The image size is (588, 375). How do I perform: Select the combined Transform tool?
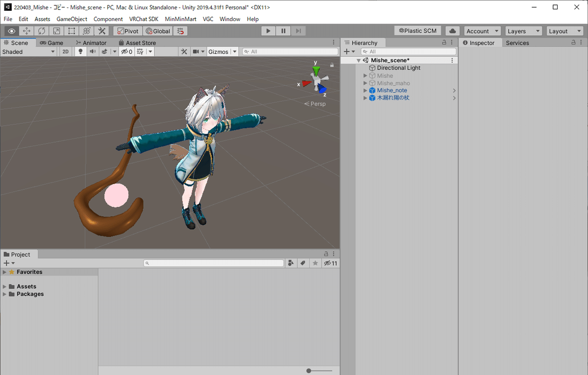tap(87, 31)
